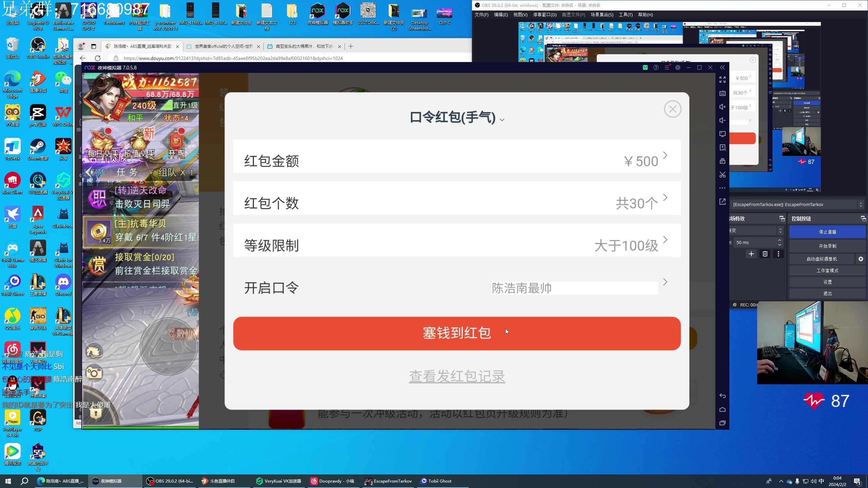Open transition options three-dot menu
This screenshot has width=868, height=488.
[778, 254]
